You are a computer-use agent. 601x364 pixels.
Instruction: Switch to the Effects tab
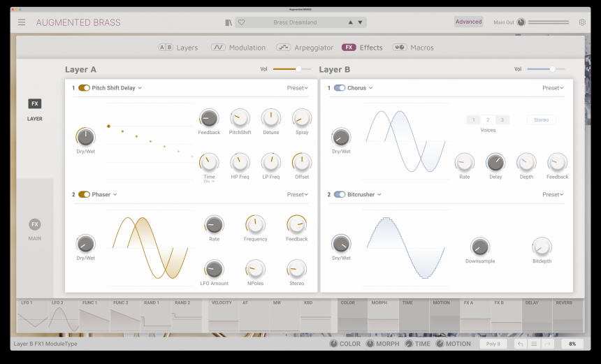pyautogui.click(x=362, y=48)
